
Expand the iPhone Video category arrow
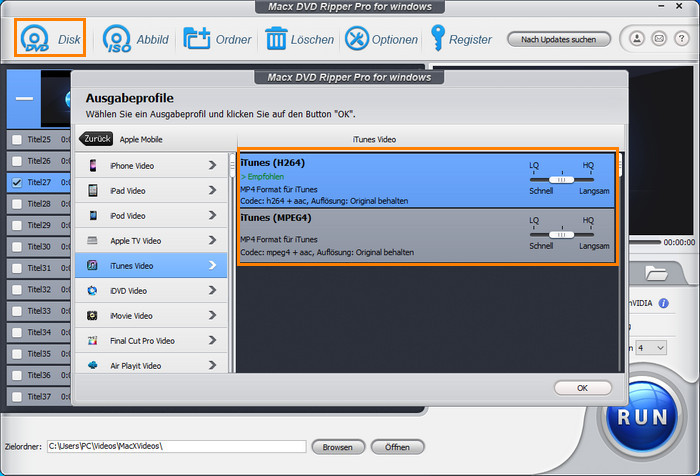(x=212, y=165)
